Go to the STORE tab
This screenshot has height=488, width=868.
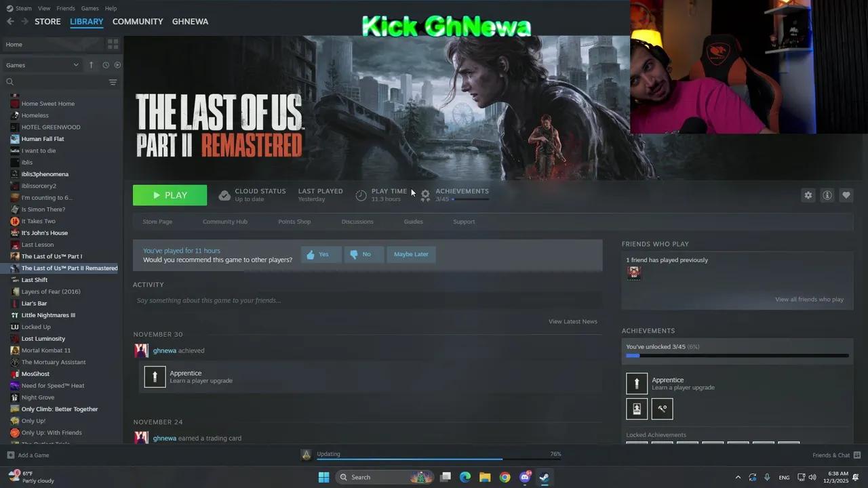coord(47,22)
